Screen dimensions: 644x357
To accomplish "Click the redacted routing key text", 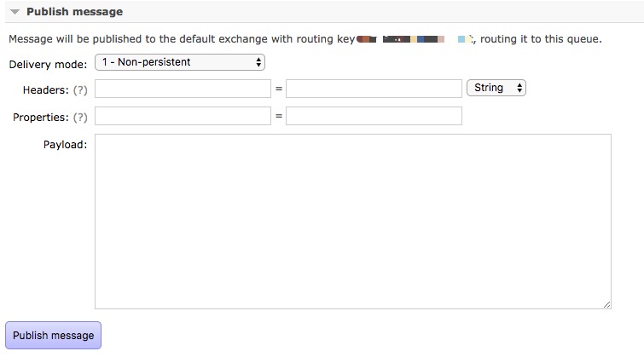I will (x=415, y=39).
